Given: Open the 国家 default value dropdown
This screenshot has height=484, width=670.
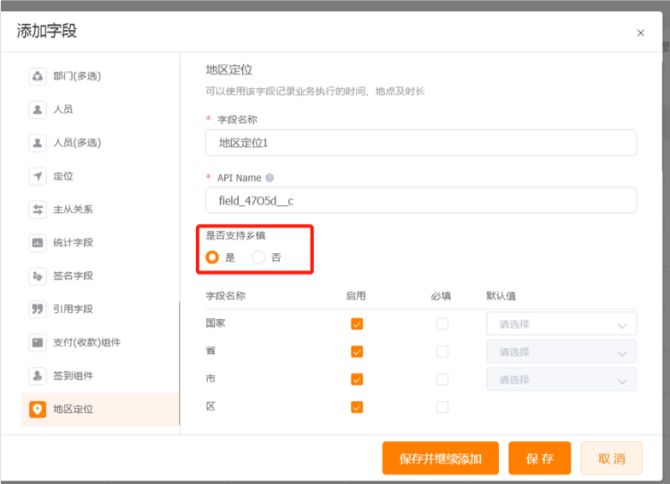Looking at the screenshot, I should click(561, 324).
